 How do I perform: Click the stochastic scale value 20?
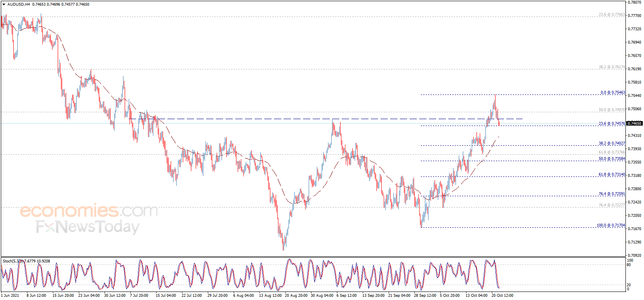point(629,285)
